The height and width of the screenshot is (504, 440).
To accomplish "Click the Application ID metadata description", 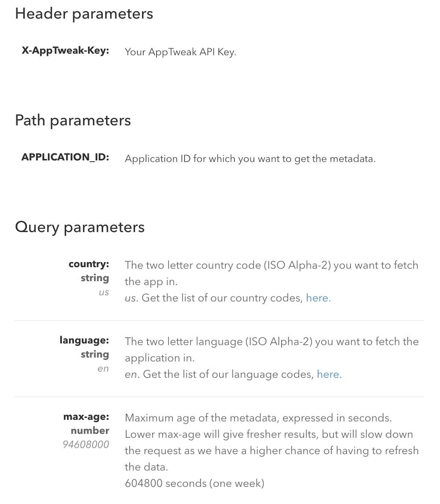I will [250, 159].
